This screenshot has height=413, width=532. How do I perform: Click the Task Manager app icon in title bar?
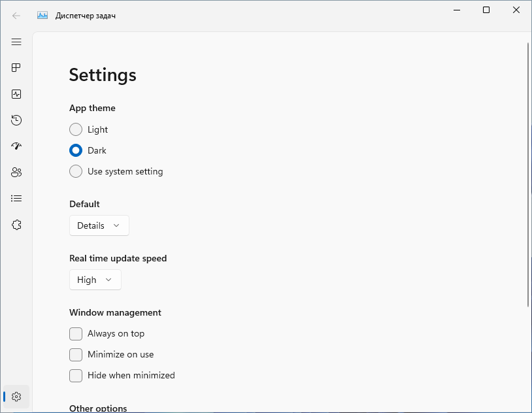coord(42,15)
